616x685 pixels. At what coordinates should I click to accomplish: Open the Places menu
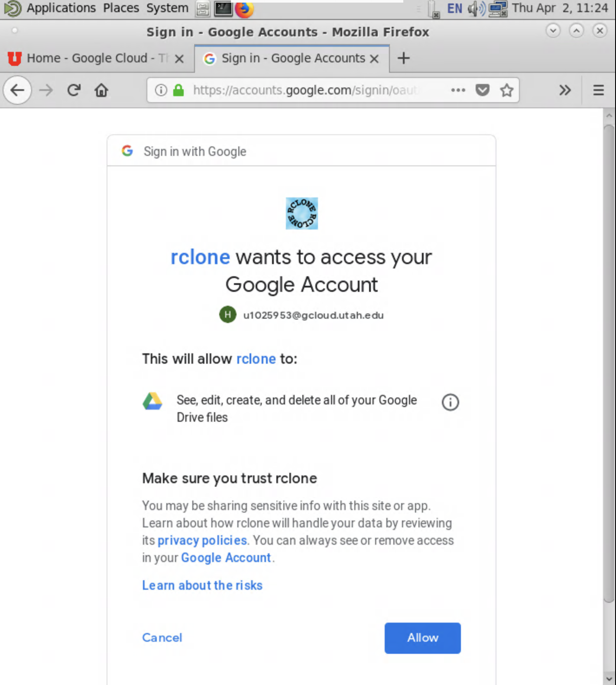[121, 8]
